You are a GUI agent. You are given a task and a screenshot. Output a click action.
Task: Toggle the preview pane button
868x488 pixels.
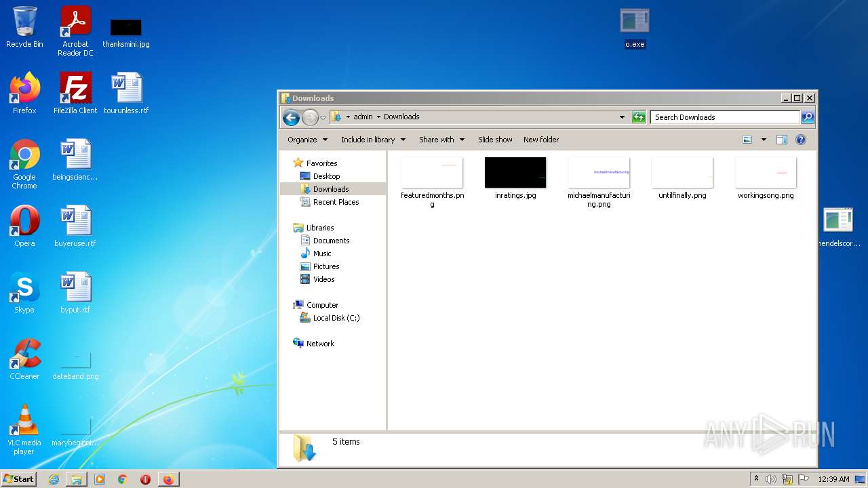pyautogui.click(x=781, y=140)
